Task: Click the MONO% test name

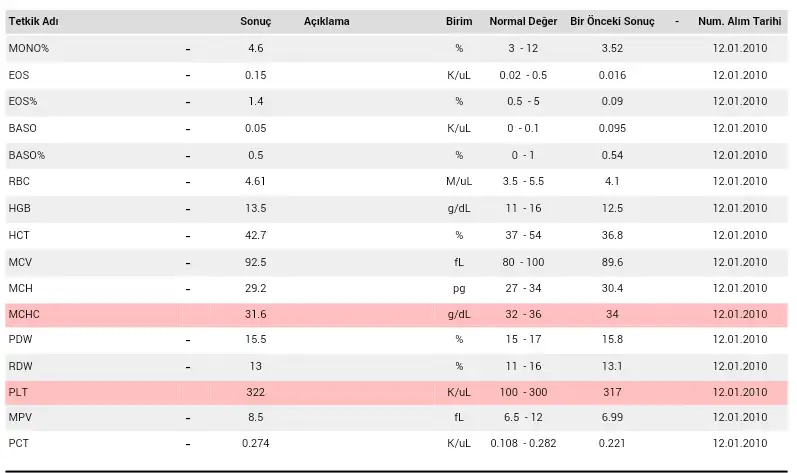Action: [x=28, y=48]
